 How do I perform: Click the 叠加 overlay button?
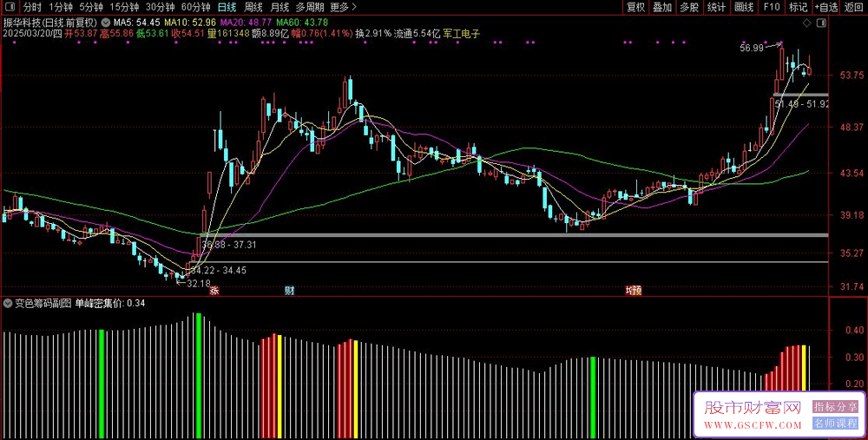662,7
